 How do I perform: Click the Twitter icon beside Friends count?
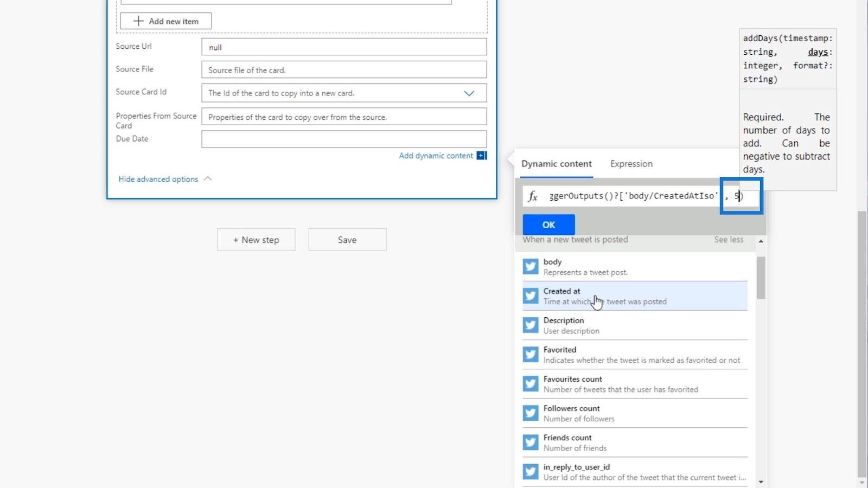(x=531, y=442)
